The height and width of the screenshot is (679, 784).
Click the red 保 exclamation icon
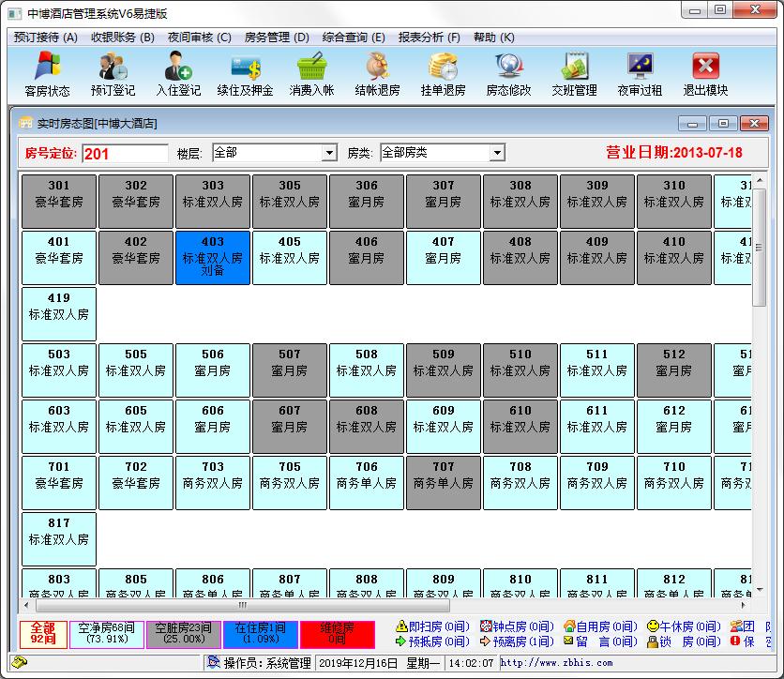pos(735,641)
